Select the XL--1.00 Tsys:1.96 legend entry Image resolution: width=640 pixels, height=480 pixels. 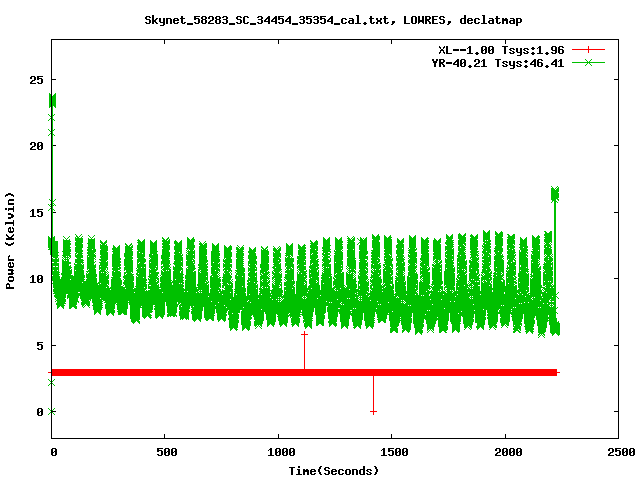501,50
